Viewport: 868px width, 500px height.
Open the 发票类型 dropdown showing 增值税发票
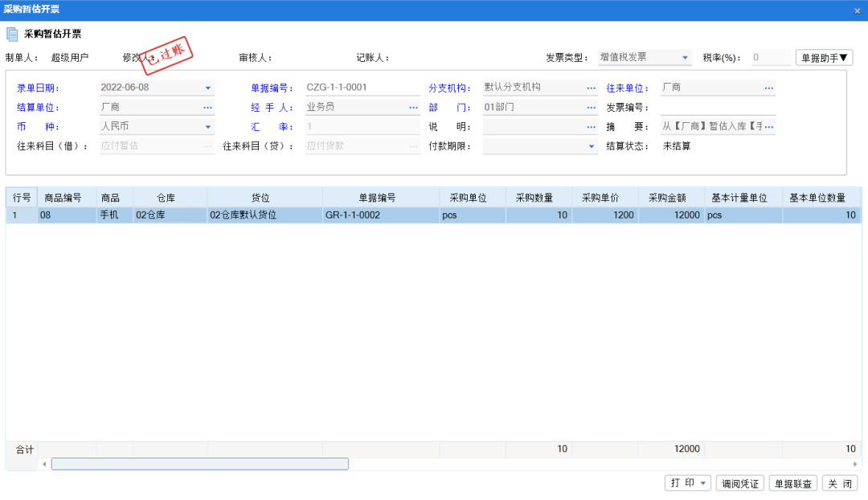pyautogui.click(x=687, y=57)
